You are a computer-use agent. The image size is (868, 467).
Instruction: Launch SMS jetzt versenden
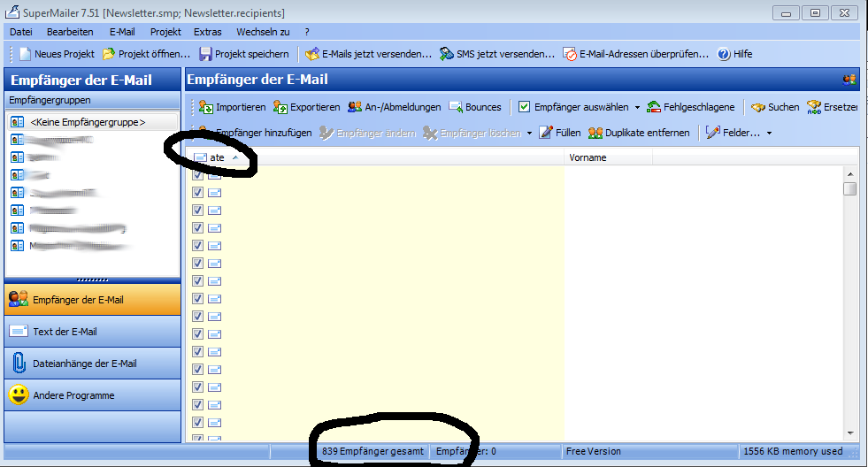(497, 54)
